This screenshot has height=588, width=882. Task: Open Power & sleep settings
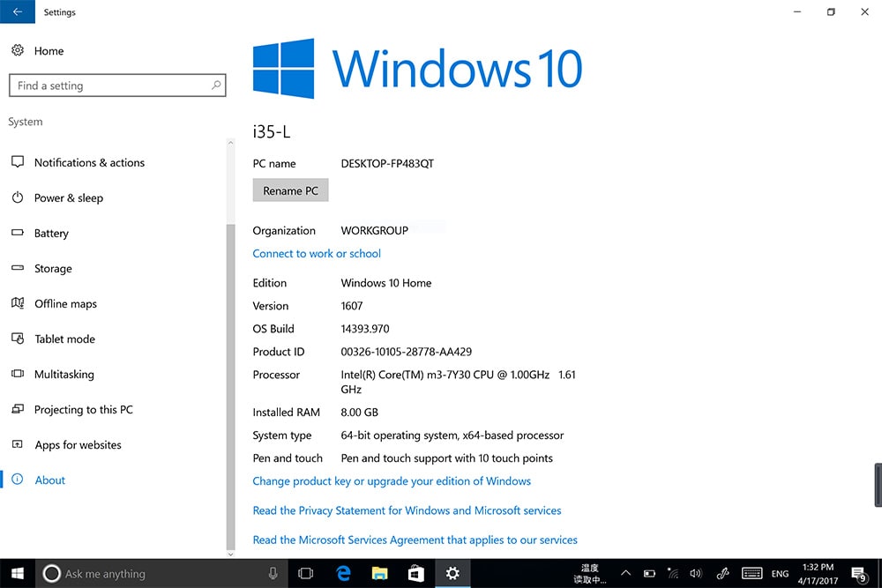pos(69,197)
